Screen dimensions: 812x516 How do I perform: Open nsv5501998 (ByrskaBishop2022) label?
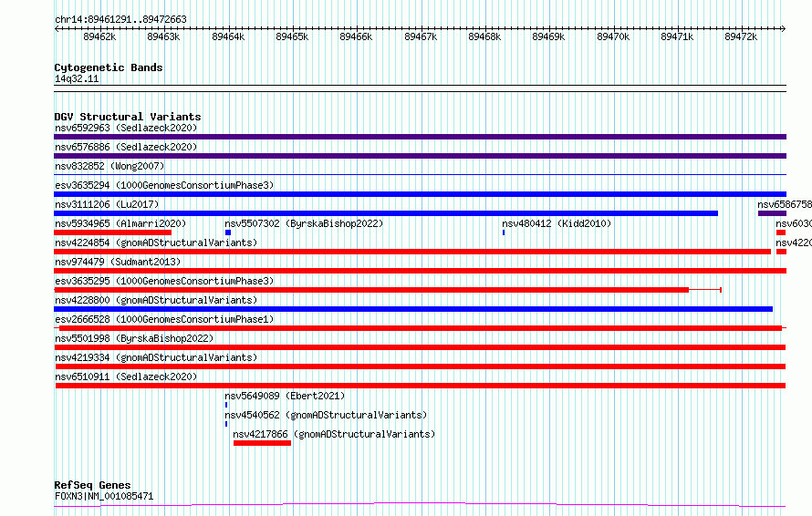click(x=134, y=338)
